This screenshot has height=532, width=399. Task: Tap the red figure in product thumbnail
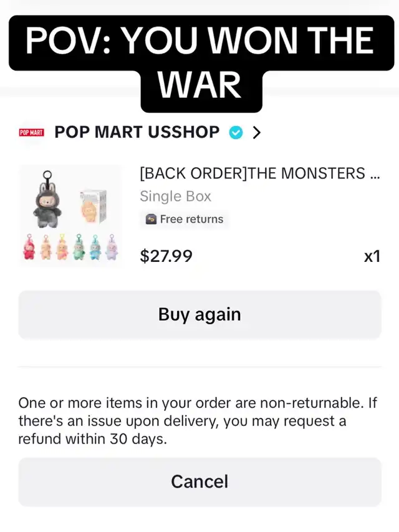(29, 248)
